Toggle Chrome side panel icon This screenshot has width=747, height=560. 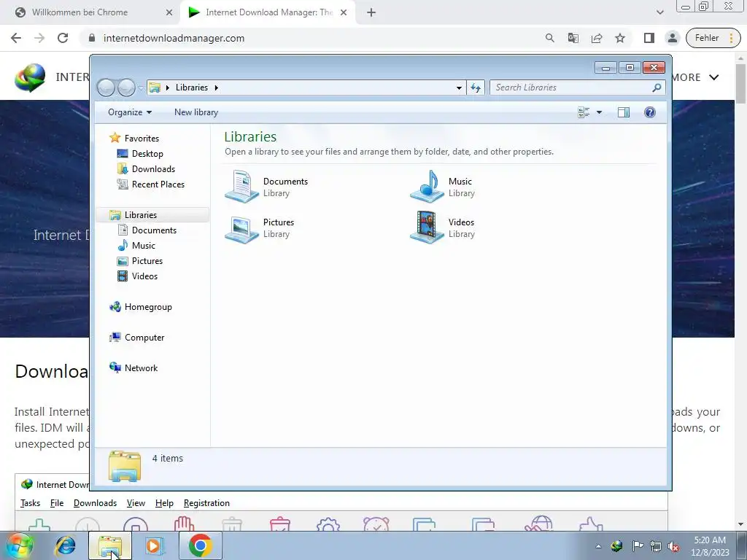coord(649,38)
